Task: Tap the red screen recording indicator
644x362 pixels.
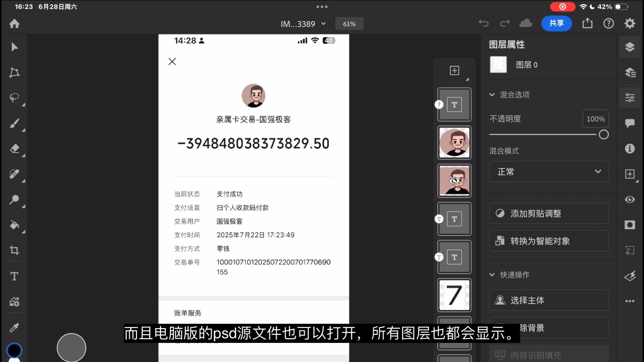Action: click(x=563, y=7)
